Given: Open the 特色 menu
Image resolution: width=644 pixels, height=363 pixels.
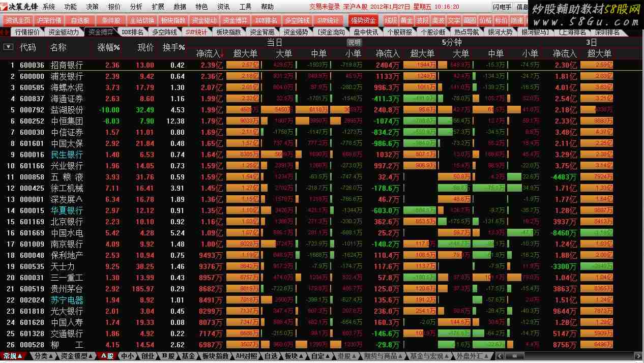Looking at the screenshot, I should [x=201, y=7].
